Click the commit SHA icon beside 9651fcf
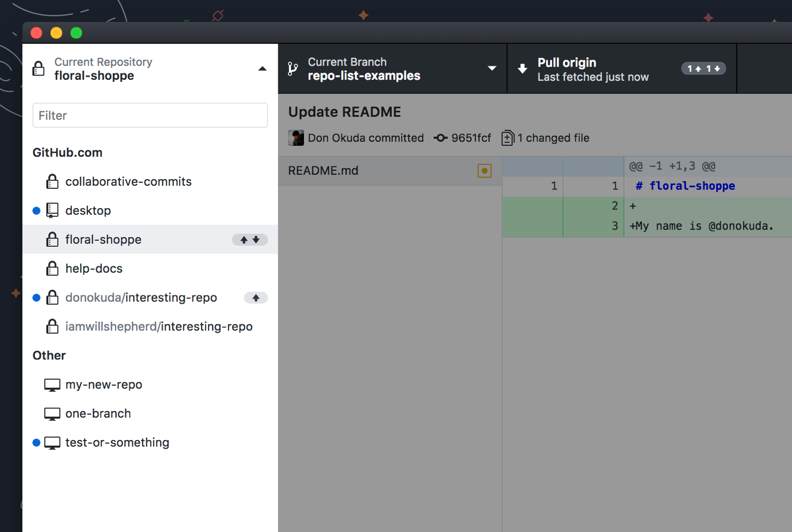 tap(441, 138)
